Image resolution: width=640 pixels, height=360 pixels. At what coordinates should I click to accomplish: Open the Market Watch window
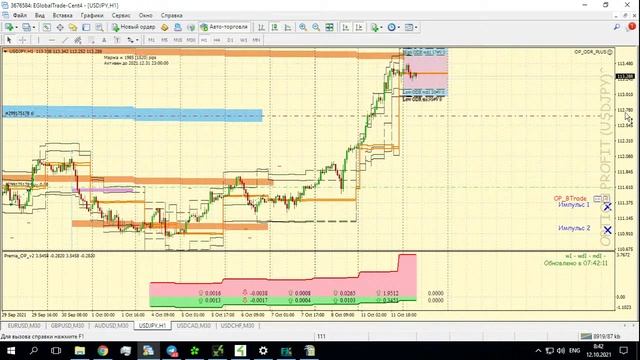click(x=47, y=27)
